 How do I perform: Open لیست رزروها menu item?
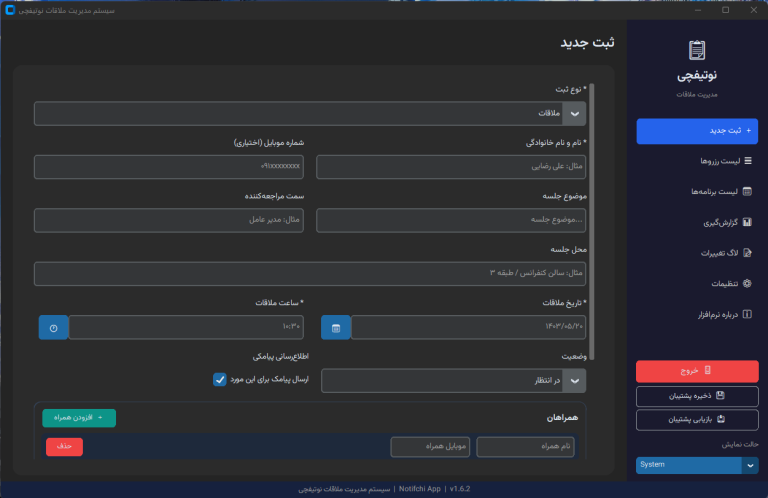pos(697,161)
